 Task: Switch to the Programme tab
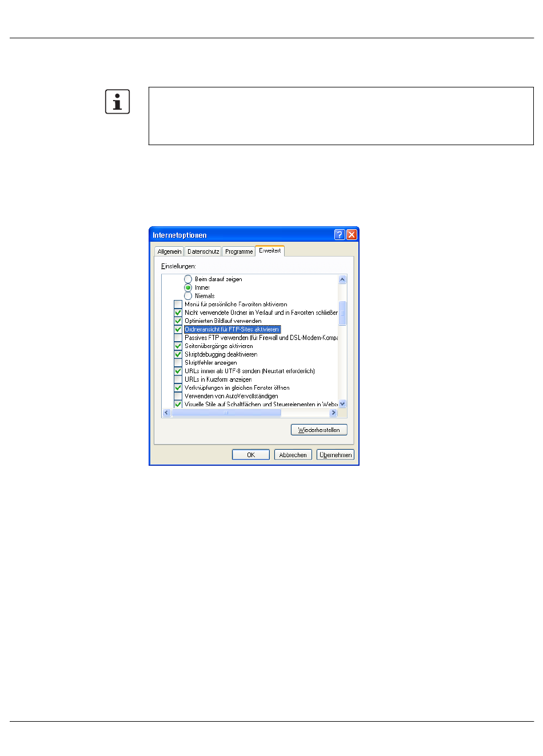pos(239,251)
